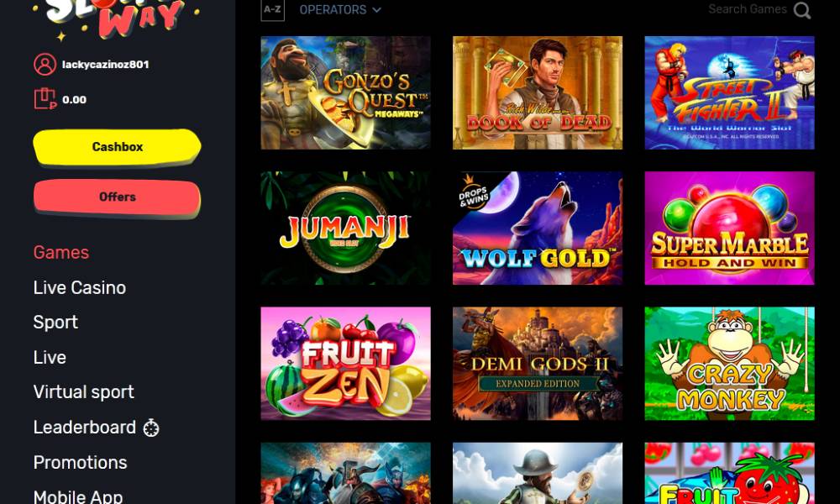
Task: Go to Live Casino section
Action: pyautogui.click(x=79, y=287)
